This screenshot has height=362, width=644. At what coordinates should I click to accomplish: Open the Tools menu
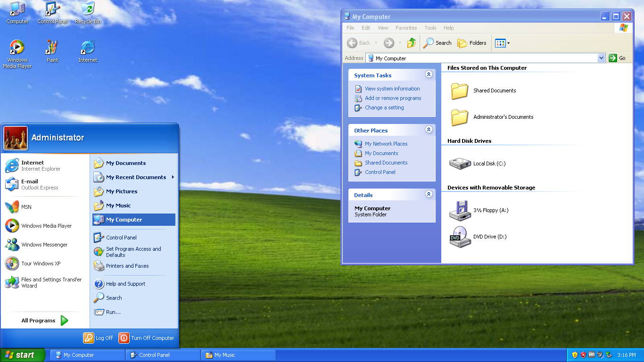coord(430,28)
